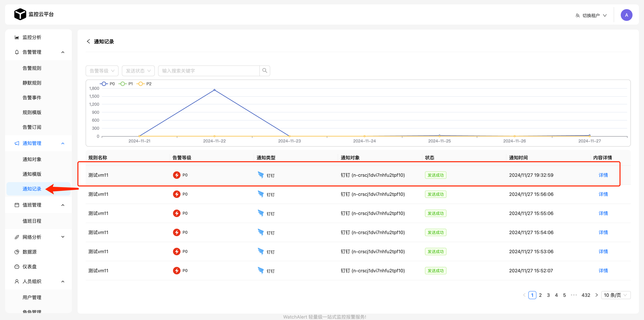644x320 pixels.
Task: Click the person icon beside 人员组织
Action: click(x=17, y=281)
